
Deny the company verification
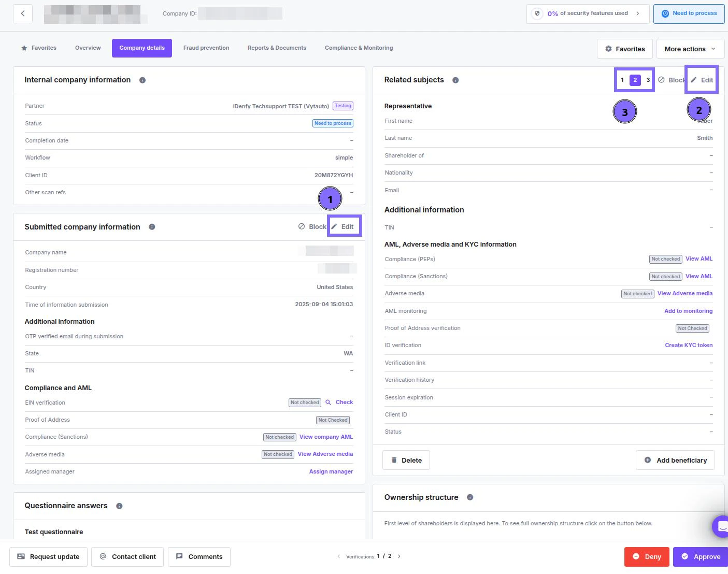[x=647, y=557]
